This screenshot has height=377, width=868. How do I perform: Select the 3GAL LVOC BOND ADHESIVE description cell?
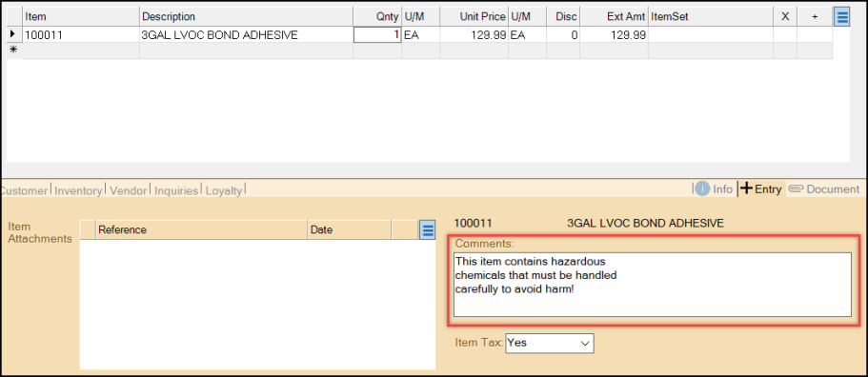coord(246,35)
